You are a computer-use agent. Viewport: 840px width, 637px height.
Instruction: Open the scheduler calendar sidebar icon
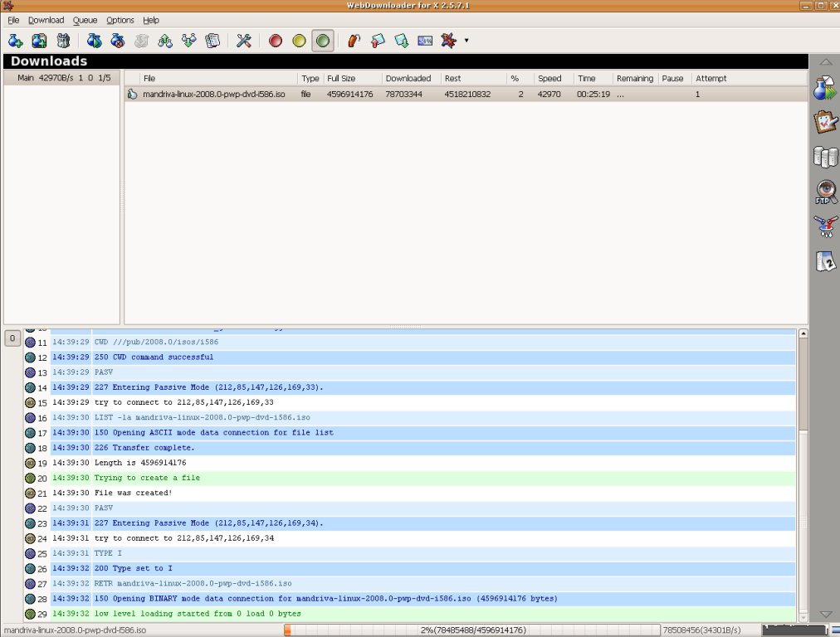click(x=825, y=261)
